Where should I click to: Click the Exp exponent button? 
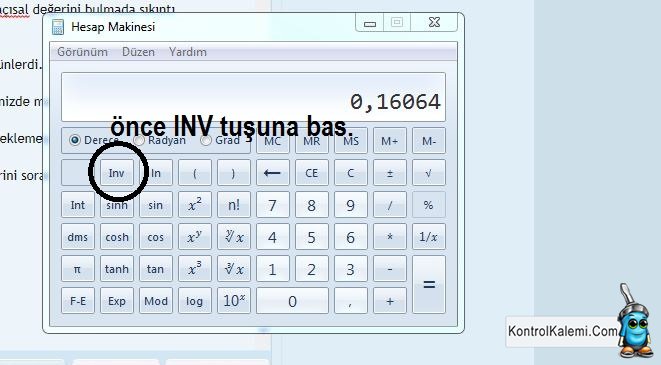(x=117, y=301)
